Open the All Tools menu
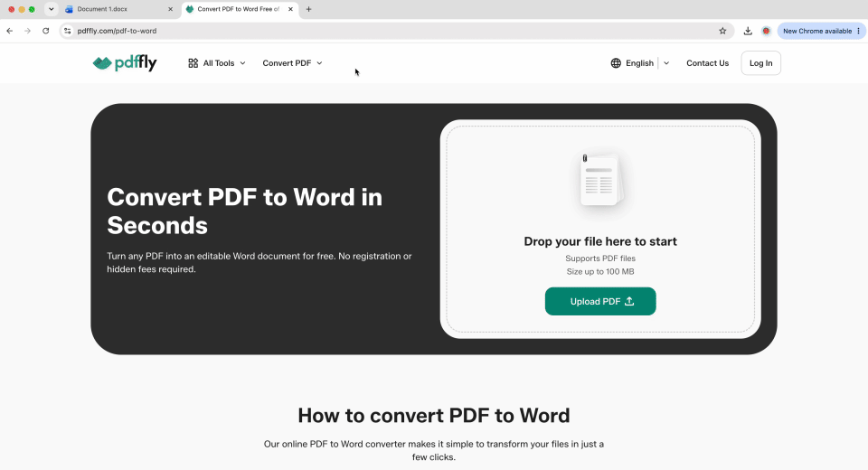Screen dimensions: 868x470 217,63
